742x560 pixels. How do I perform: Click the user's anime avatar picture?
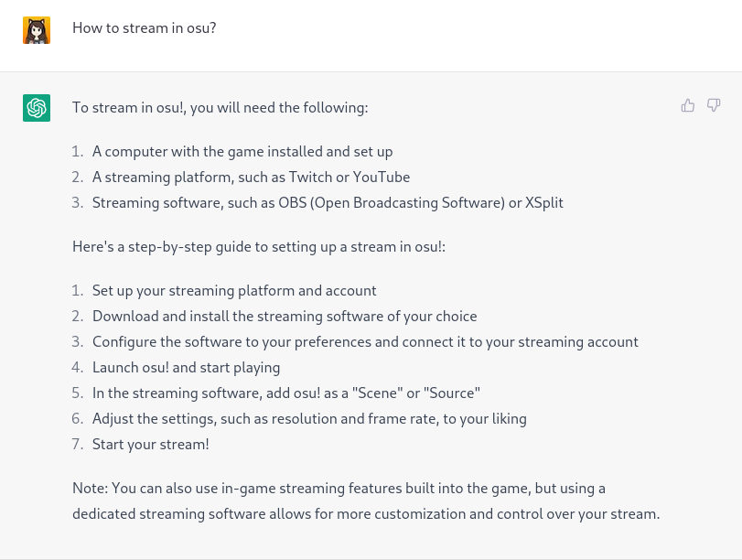click(x=37, y=29)
